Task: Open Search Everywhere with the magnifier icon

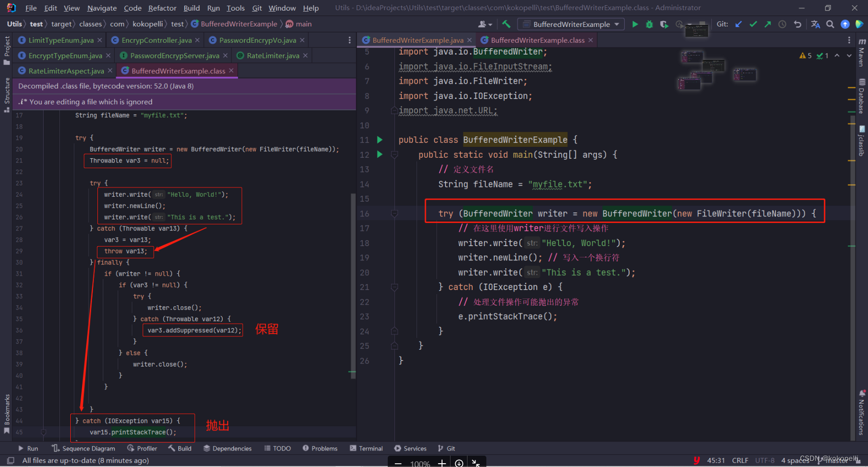Action: [x=830, y=24]
